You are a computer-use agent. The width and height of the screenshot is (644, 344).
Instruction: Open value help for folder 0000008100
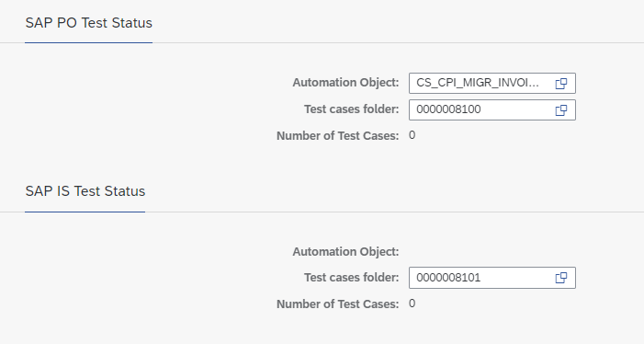point(561,110)
